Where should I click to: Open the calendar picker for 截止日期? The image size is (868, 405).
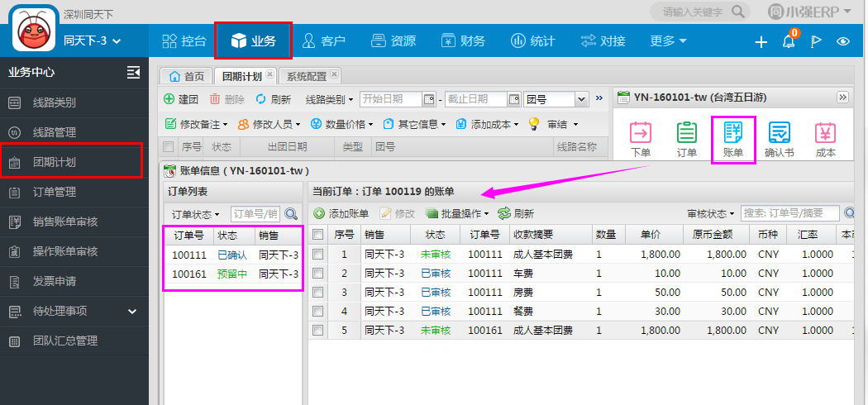(x=514, y=99)
